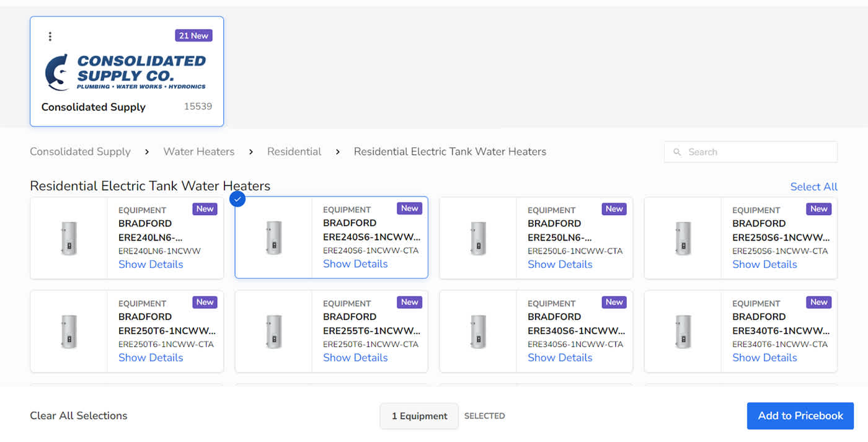Click Clear All Selections
The width and height of the screenshot is (868, 442).
[79, 416]
